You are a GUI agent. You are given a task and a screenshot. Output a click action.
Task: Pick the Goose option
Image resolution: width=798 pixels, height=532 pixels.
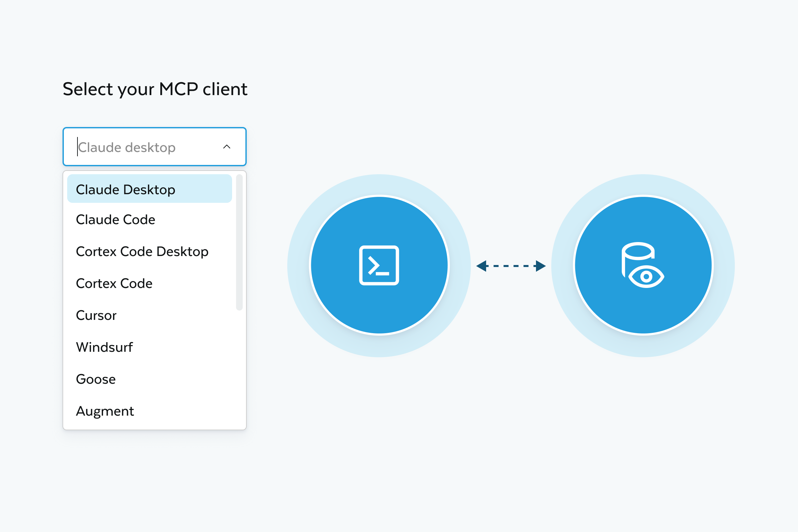[x=150, y=379]
